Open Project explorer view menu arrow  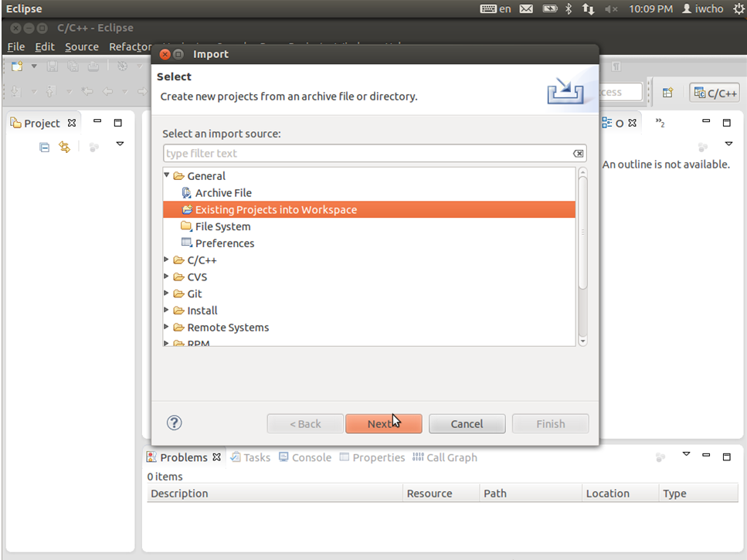point(120,144)
